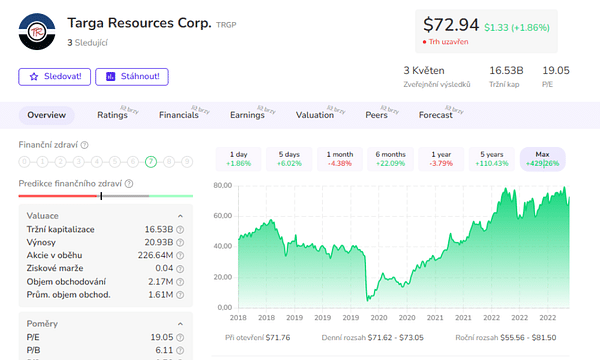
Task: Click the help icon beside Finanční zdraví
Action: coord(85,145)
